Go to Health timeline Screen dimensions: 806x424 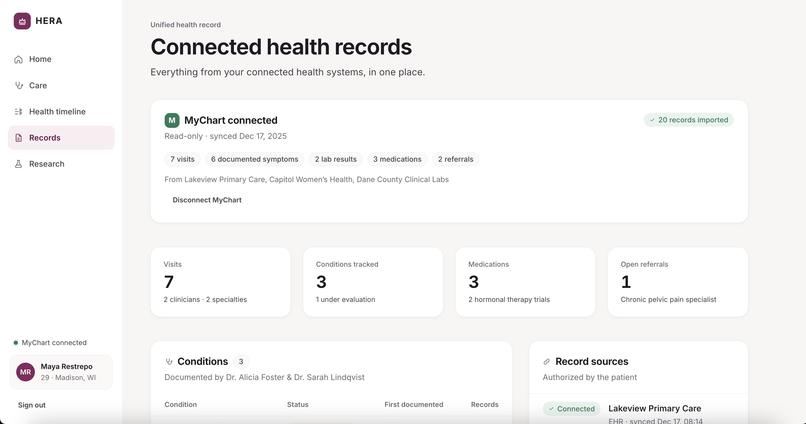(61, 112)
